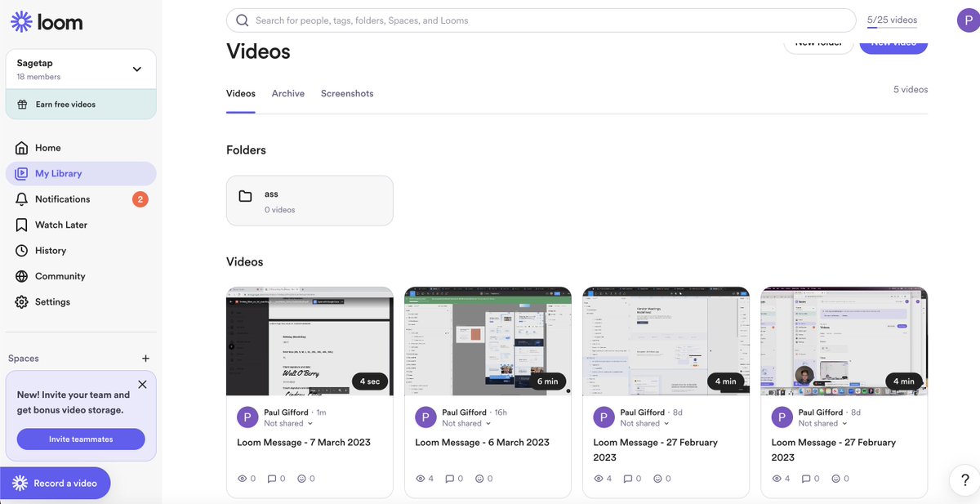This screenshot has width=980, height=504.
Task: Click the Settings gear icon
Action: tap(21, 302)
